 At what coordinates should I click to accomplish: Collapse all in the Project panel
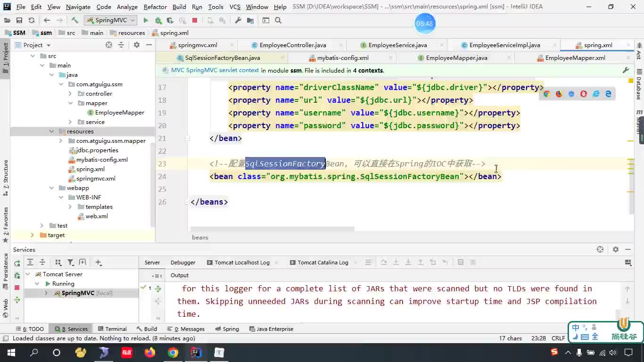click(x=121, y=45)
